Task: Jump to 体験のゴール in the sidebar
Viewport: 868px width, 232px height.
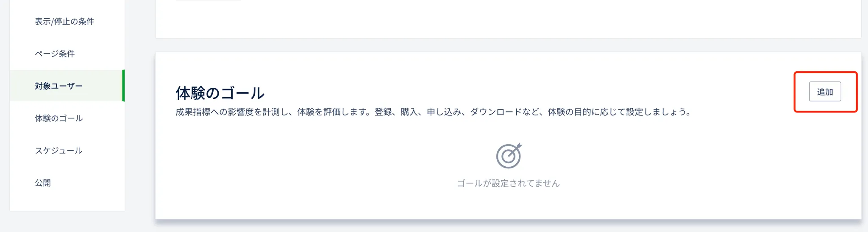Action: 59,118
